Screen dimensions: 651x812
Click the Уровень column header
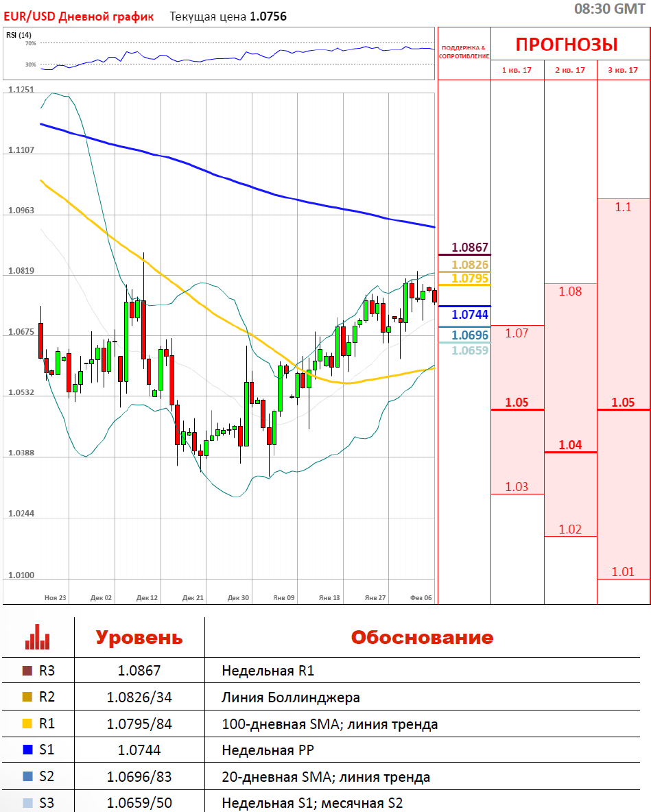pos(139,637)
